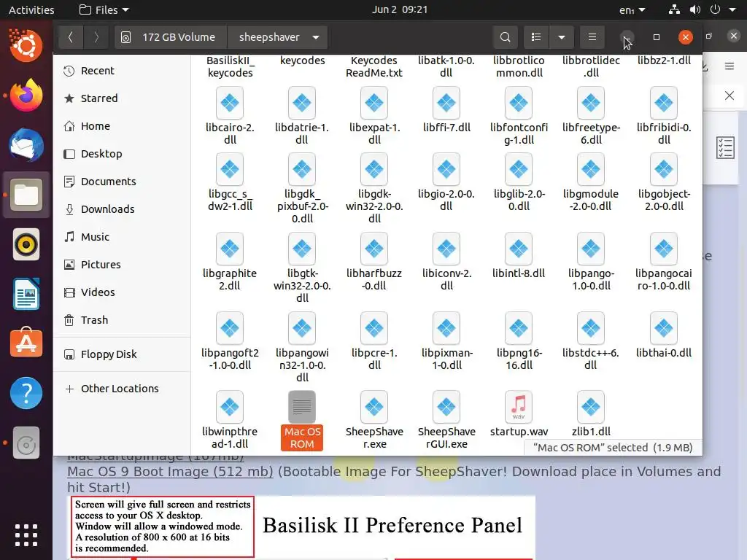The width and height of the screenshot is (747, 560).
Task: Close the browser side panel with X
Action: pos(729,96)
